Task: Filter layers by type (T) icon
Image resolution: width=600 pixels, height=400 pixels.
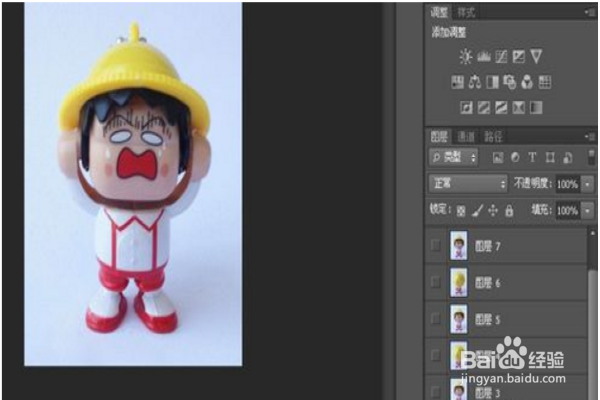Action: pos(532,157)
